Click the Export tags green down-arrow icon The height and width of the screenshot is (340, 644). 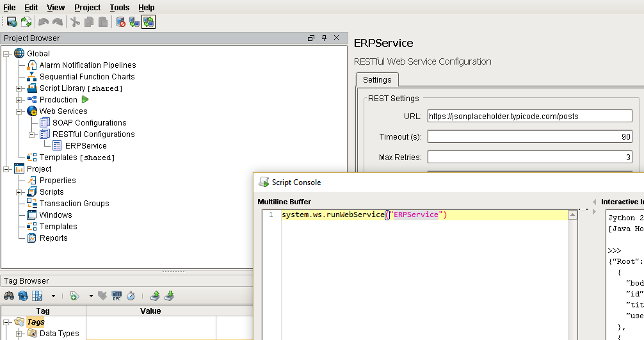(169, 296)
